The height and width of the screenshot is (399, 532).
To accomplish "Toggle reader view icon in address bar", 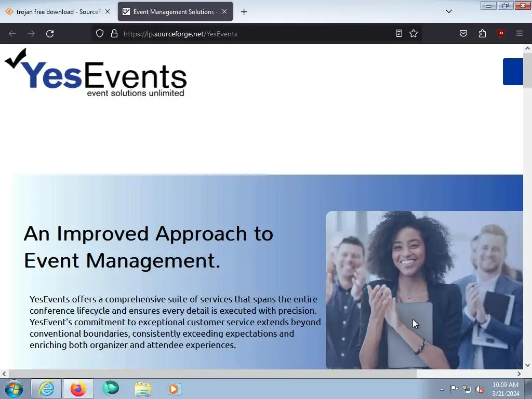I will pyautogui.click(x=399, y=33).
